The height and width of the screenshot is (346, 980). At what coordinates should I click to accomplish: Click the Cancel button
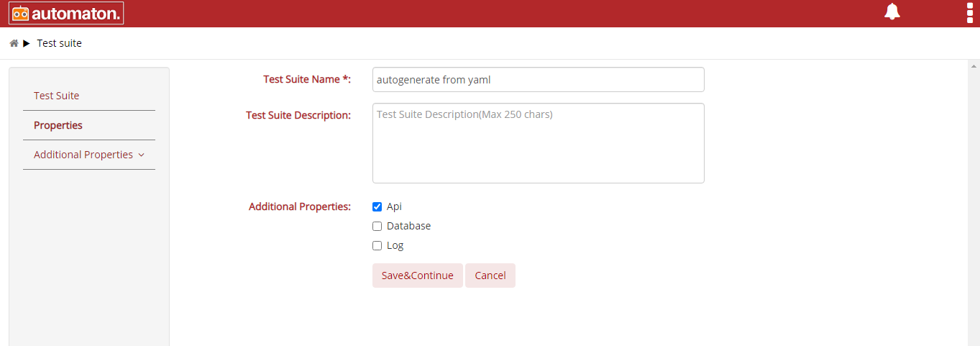click(490, 276)
